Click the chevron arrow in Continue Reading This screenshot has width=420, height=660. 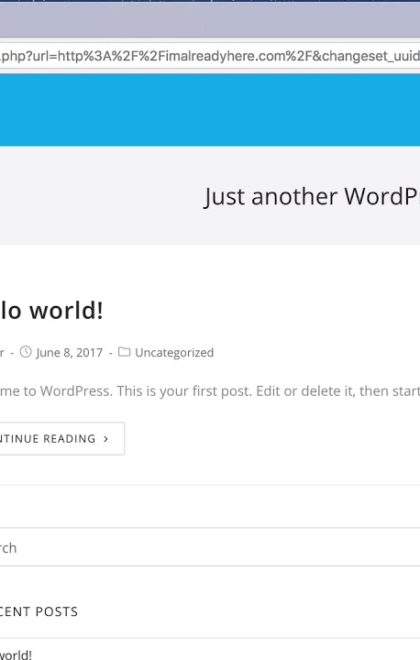click(x=106, y=439)
